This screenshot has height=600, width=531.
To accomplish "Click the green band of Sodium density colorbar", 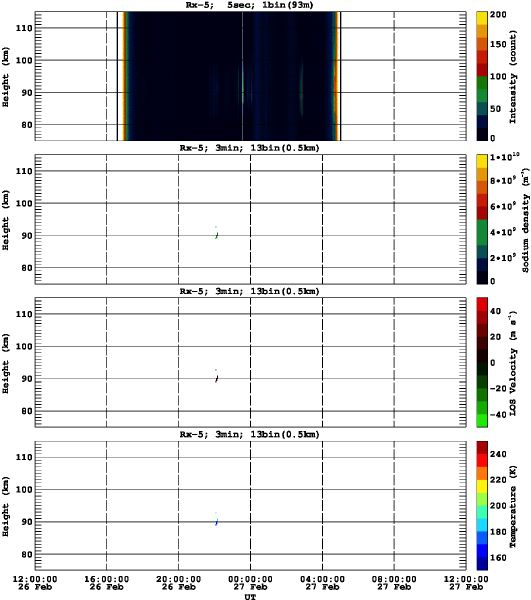I will tap(482, 232).
